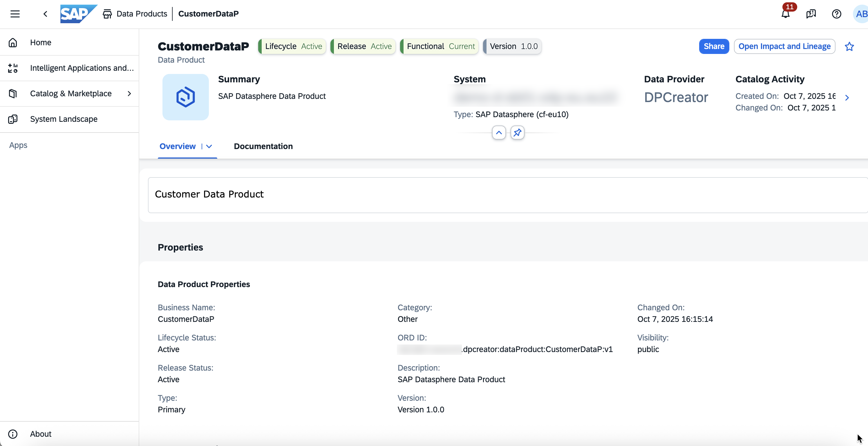Image resolution: width=868 pixels, height=446 pixels.
Task: Click the SAP logo
Action: click(x=79, y=14)
